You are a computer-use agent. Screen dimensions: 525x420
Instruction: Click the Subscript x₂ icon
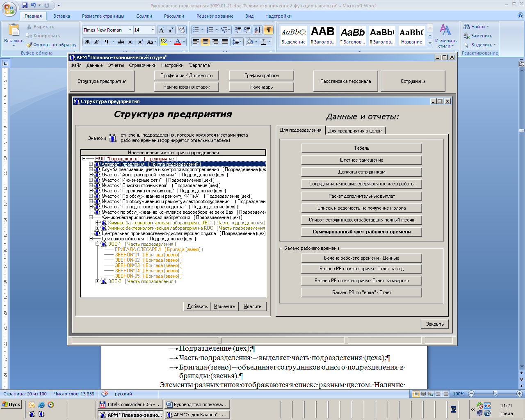click(x=130, y=42)
